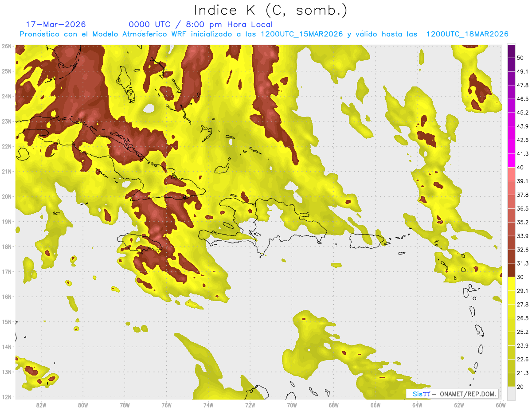Click the colorbar value "41.3"
Viewport: 532px width, 411px height.
point(523,154)
